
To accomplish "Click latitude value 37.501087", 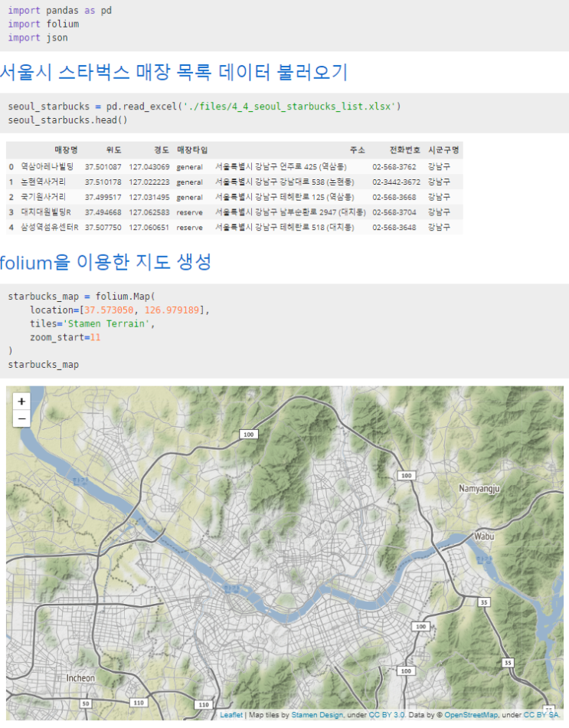I will pos(103,167).
